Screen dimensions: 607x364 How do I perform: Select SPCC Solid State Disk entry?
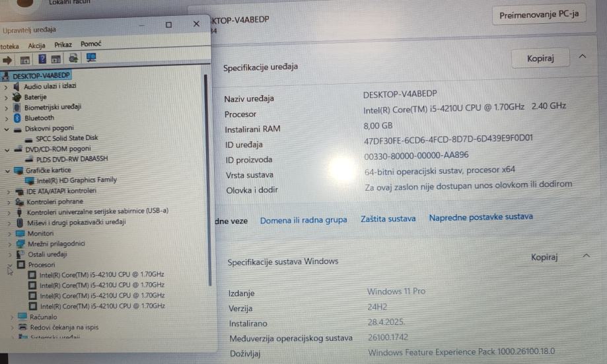coord(67,138)
